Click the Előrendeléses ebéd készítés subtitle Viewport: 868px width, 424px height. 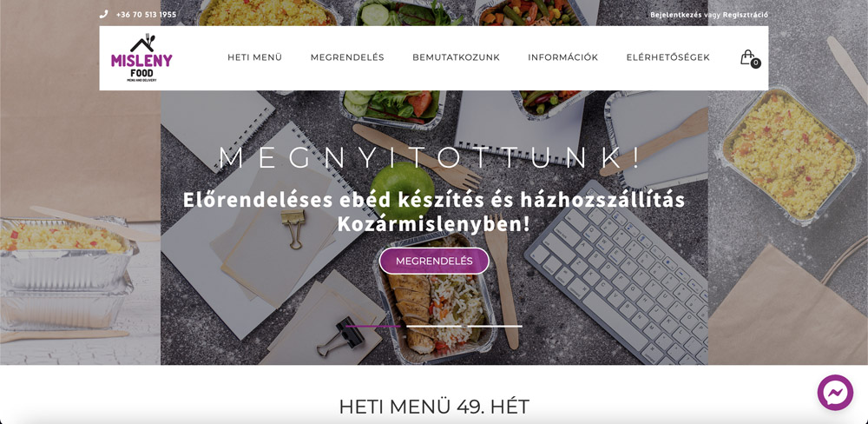434,212
